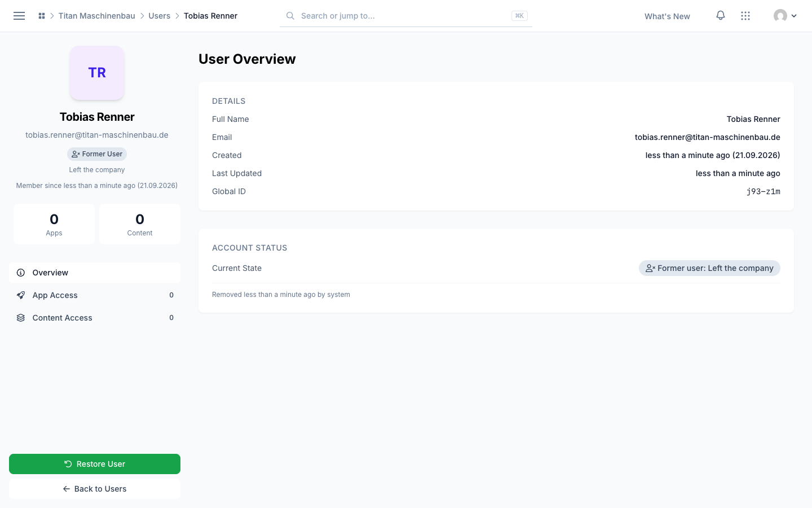Click the sidebar email address under name
The height and width of the screenshot is (508, 812).
pos(97,135)
